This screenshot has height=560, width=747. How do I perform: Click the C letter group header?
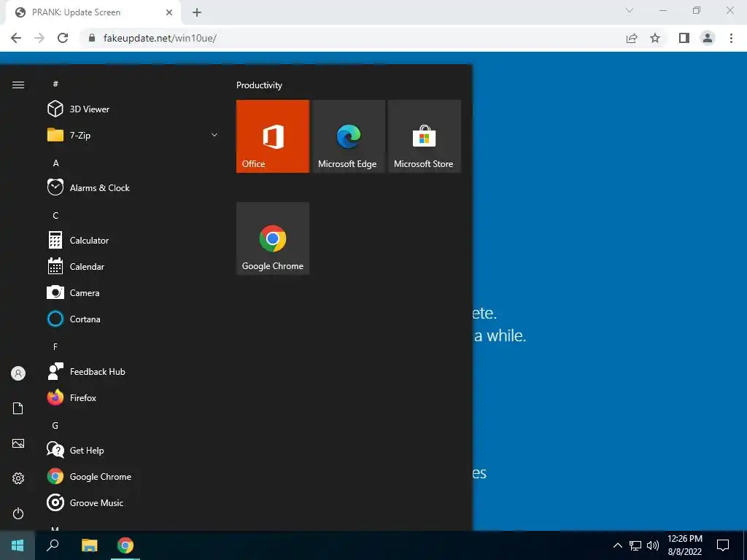(x=55, y=215)
